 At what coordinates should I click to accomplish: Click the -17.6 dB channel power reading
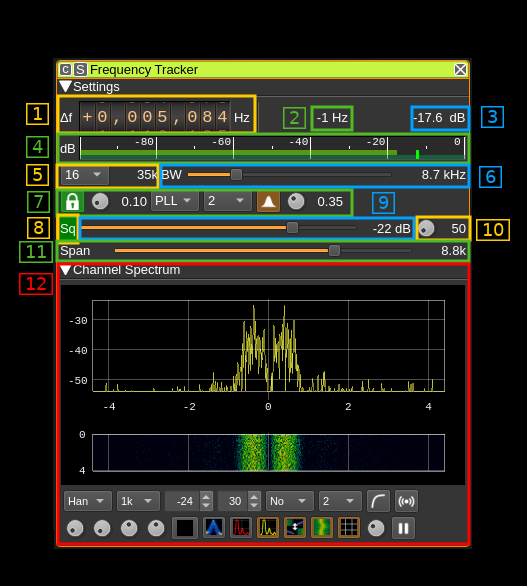click(440, 118)
